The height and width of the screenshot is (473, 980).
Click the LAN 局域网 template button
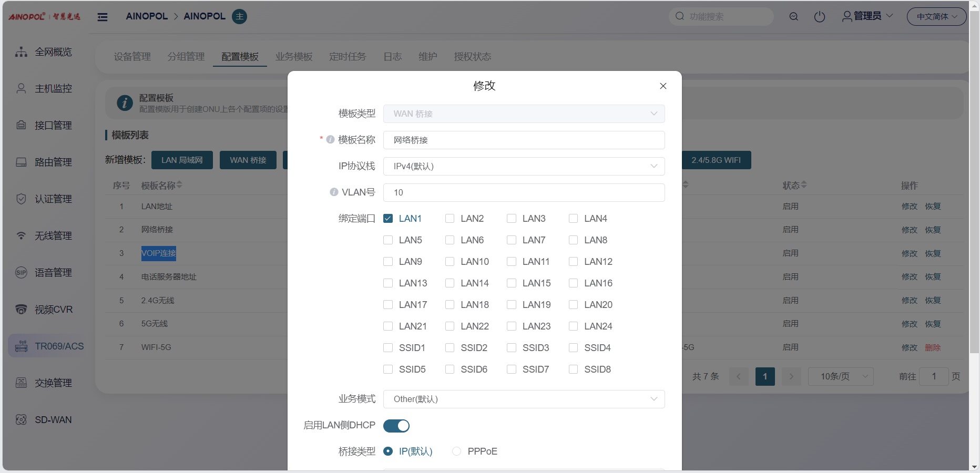click(x=182, y=160)
